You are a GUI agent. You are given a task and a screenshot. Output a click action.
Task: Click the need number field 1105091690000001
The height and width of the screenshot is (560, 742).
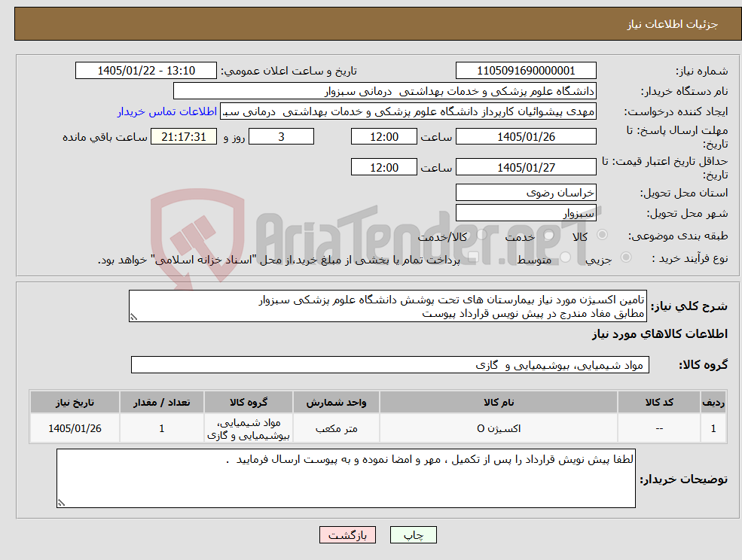526,71
